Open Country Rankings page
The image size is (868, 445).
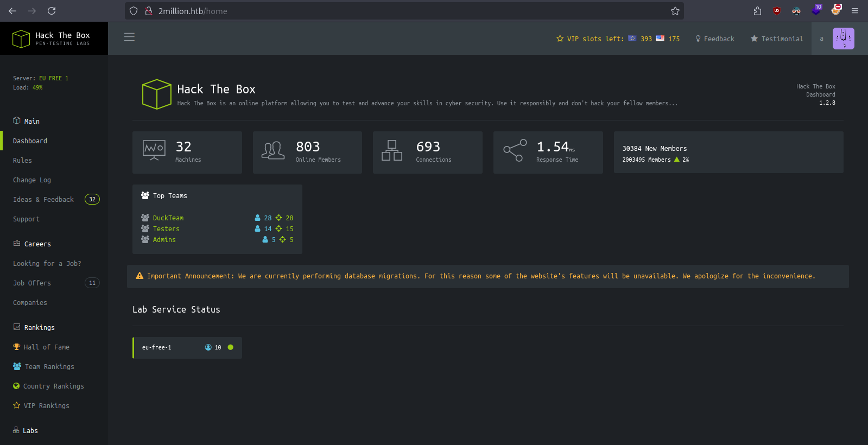point(48,386)
